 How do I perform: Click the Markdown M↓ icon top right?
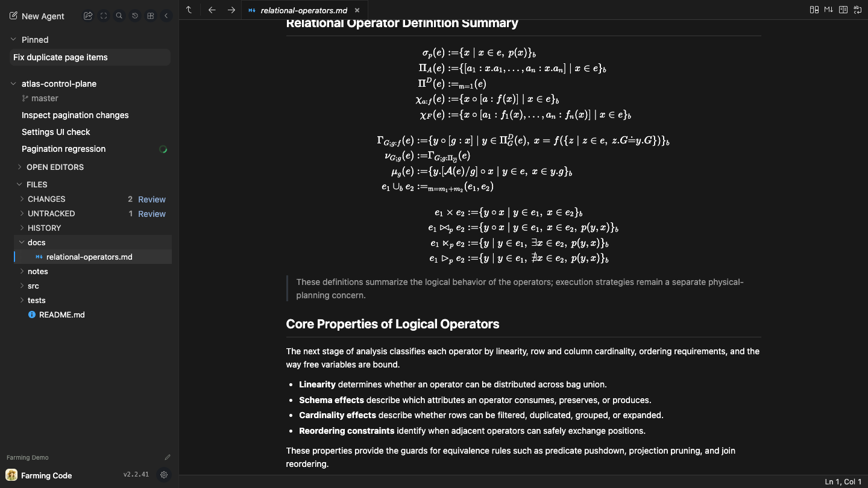(x=829, y=10)
